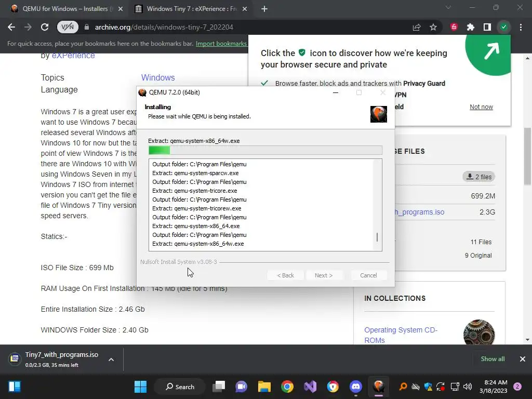The height and width of the screenshot is (399, 532).
Task: Click the address bar URL field
Action: (x=164, y=27)
